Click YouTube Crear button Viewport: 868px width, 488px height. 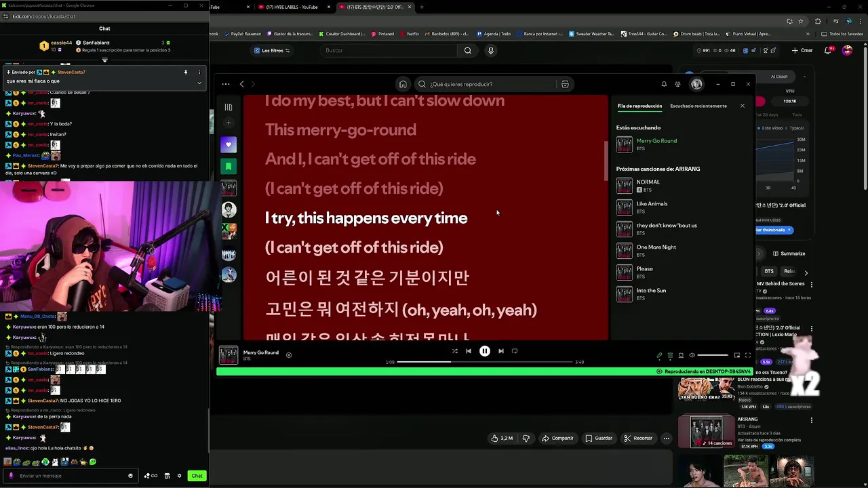(802, 50)
